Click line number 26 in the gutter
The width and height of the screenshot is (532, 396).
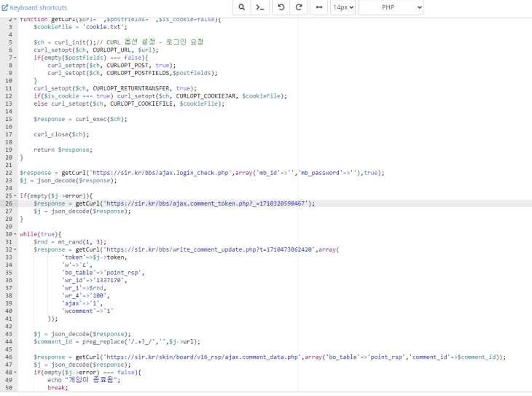pos(8,203)
